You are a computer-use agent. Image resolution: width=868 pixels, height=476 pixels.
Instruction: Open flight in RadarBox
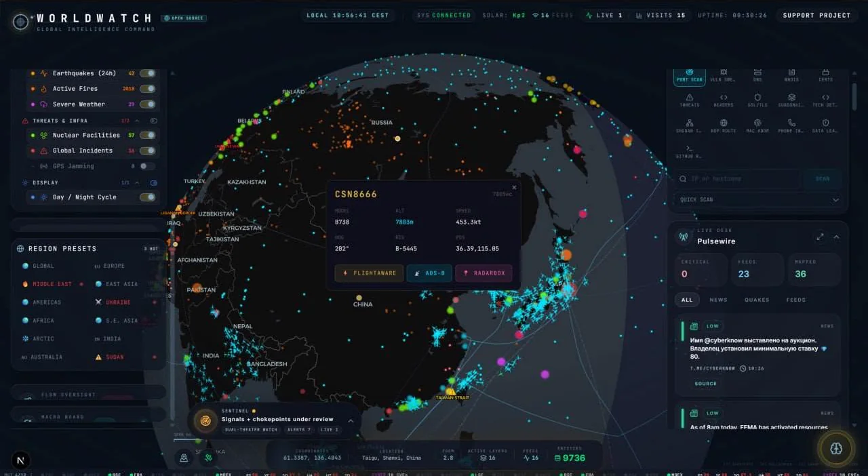click(x=484, y=273)
